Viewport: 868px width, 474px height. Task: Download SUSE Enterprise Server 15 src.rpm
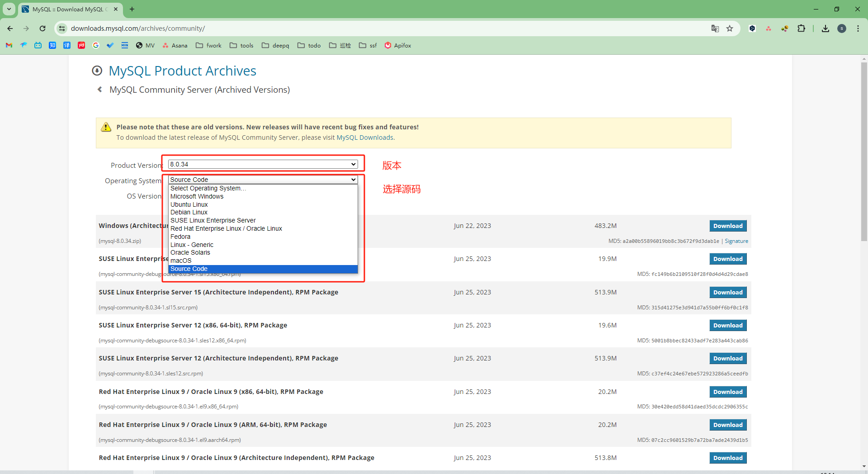728,292
